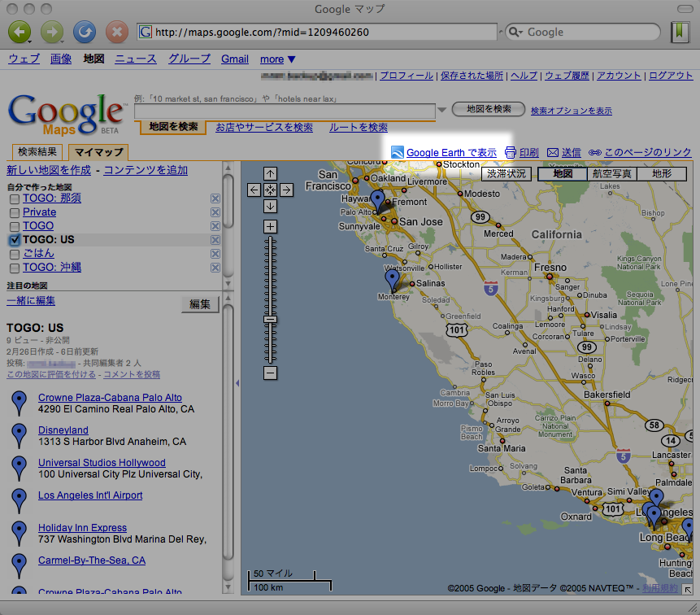Viewport: 700px width, 615px height.
Task: Click the red Stop loading button
Action: click(x=117, y=33)
